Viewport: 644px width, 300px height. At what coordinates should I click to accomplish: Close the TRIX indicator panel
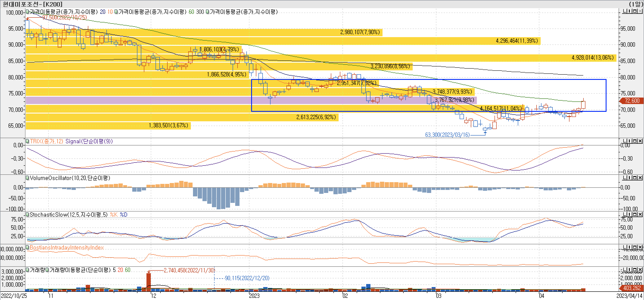pos(640,141)
